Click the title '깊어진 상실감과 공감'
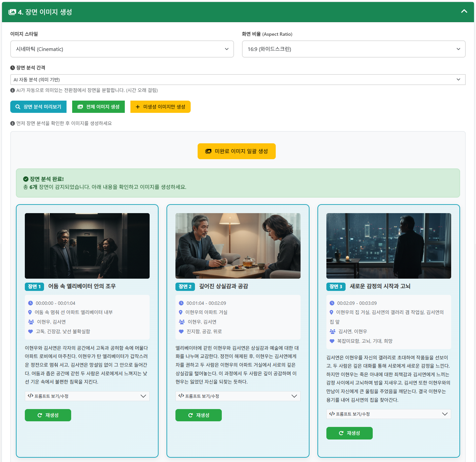This screenshot has height=462, width=476. click(223, 286)
